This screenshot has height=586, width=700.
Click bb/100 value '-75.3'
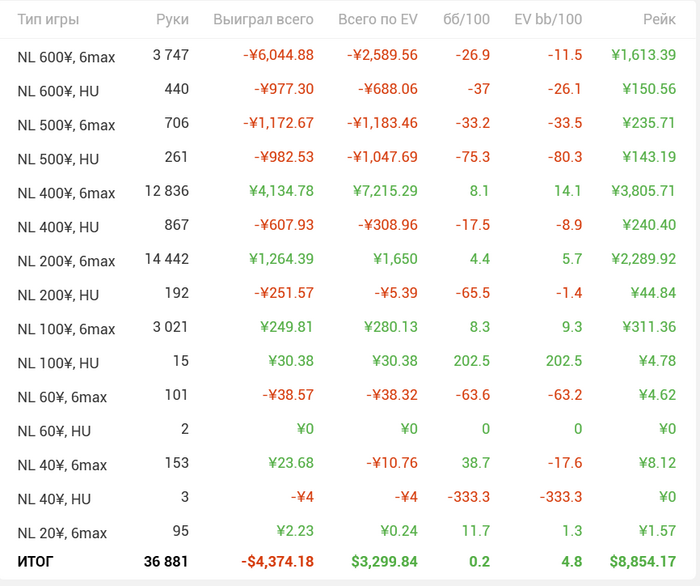point(473,157)
